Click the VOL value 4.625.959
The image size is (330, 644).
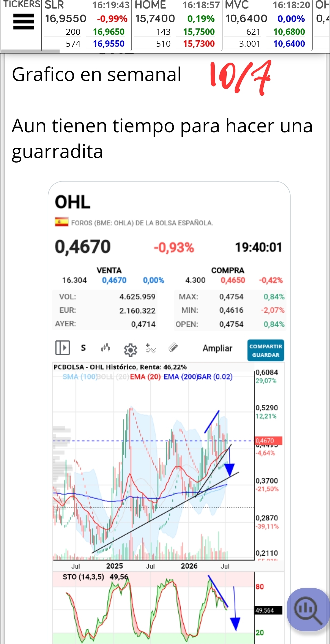click(x=137, y=296)
